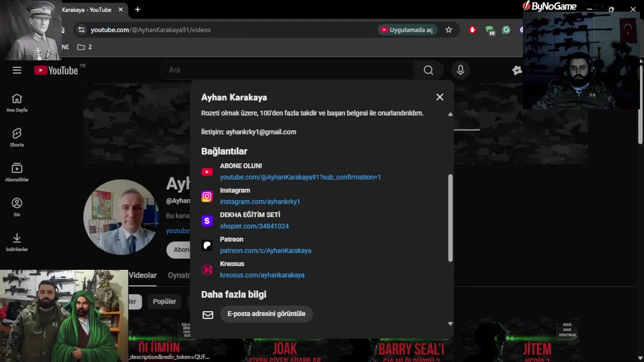This screenshot has height=362, width=644.
Task: Start voice search with microphone icon
Action: [x=460, y=70]
